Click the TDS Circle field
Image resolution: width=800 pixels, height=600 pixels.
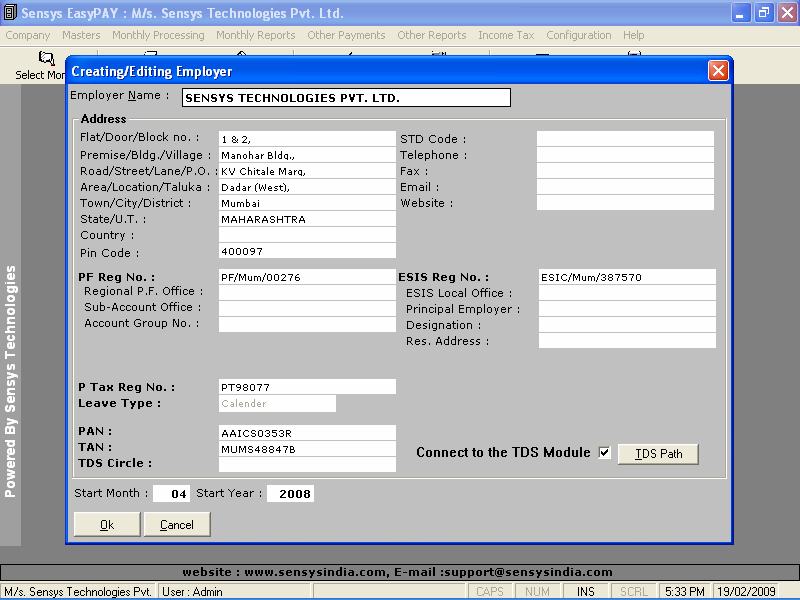coord(307,464)
